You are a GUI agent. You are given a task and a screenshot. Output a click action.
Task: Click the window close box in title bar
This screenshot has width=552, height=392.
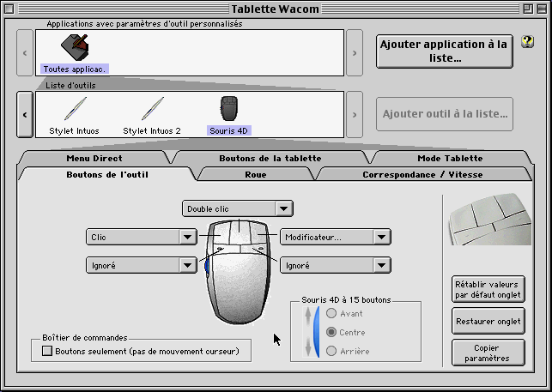tap(9, 9)
